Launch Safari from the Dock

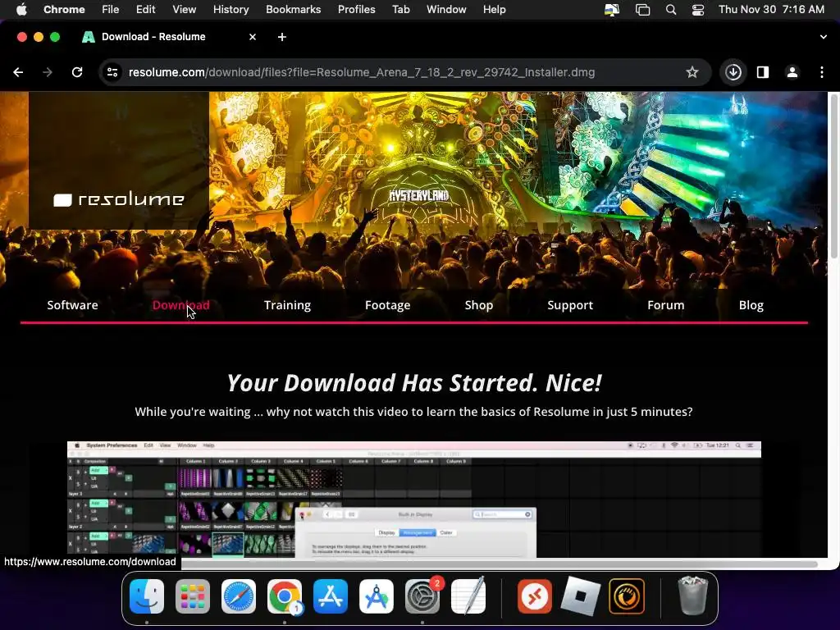(239, 596)
